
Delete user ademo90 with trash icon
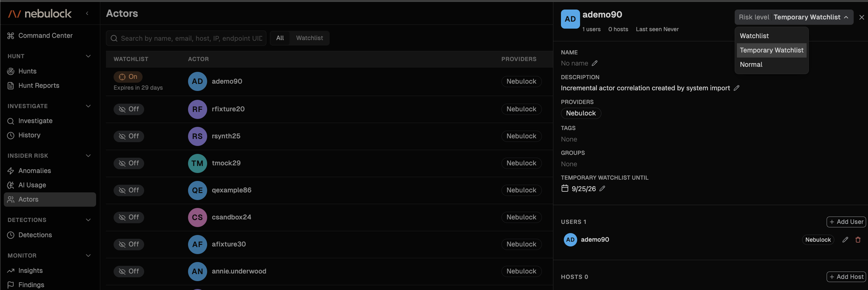(x=858, y=240)
